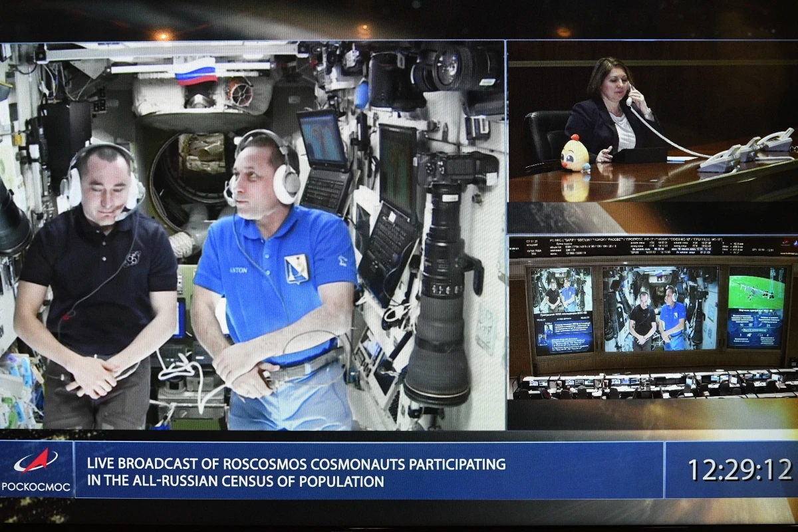Screen dimensions: 798x532
Task: Click the РОСКОСМОС wordmark under the logo
Action: 36,486
